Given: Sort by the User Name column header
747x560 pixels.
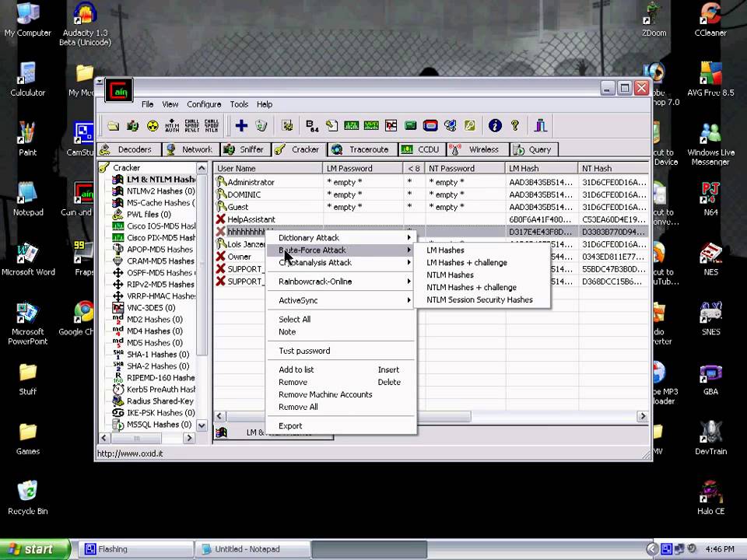Looking at the screenshot, I should coord(268,168).
